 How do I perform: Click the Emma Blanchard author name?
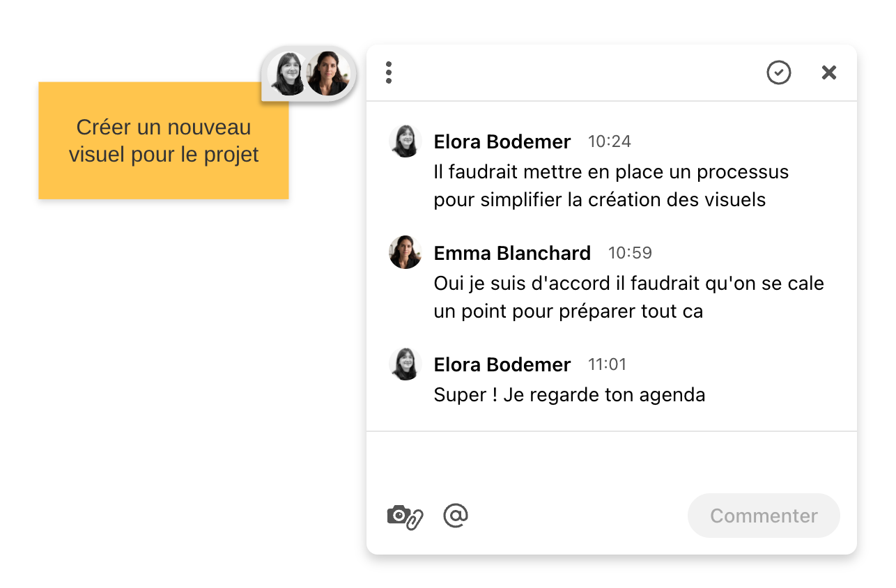[512, 253]
